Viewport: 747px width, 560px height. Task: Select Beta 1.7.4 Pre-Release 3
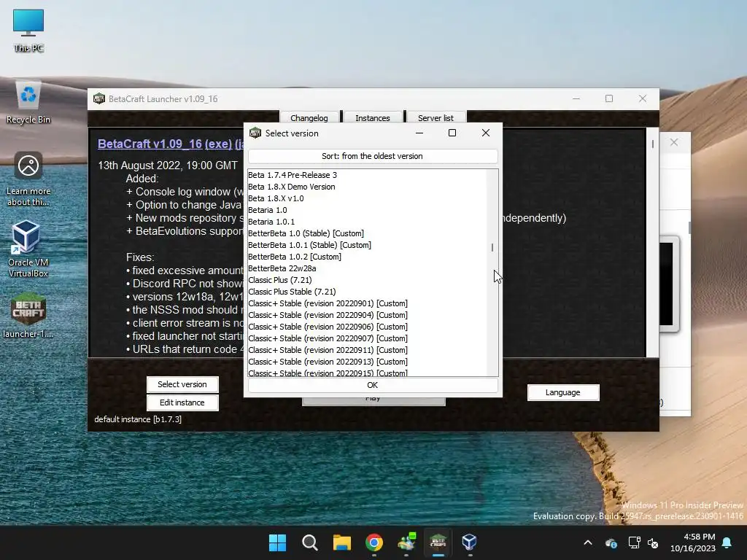[x=367, y=175]
